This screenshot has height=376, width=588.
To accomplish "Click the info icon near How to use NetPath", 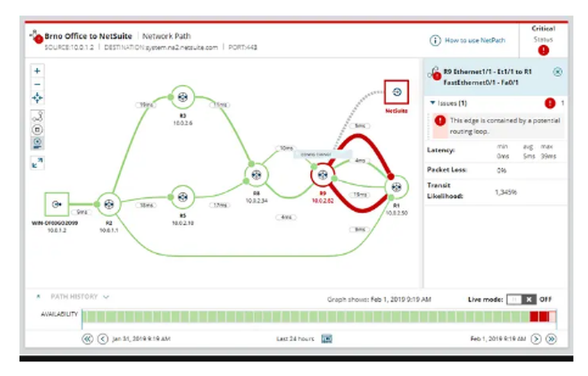I will [435, 40].
